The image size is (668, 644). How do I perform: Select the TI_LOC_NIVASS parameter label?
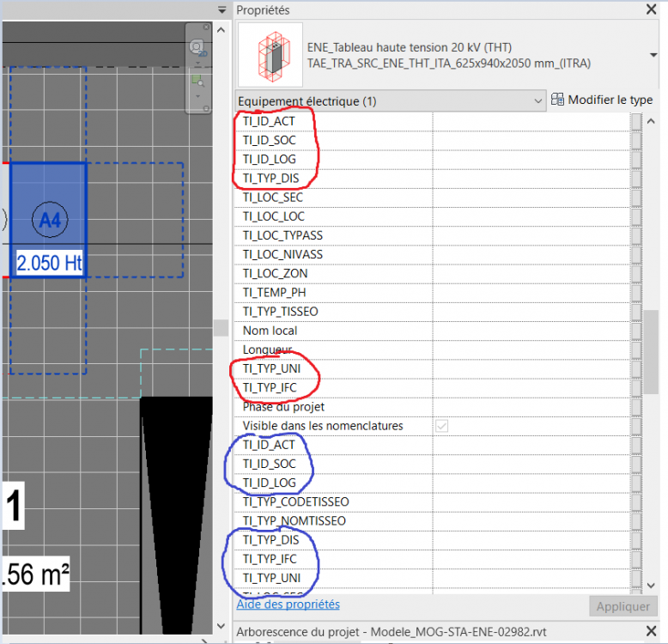(282, 255)
